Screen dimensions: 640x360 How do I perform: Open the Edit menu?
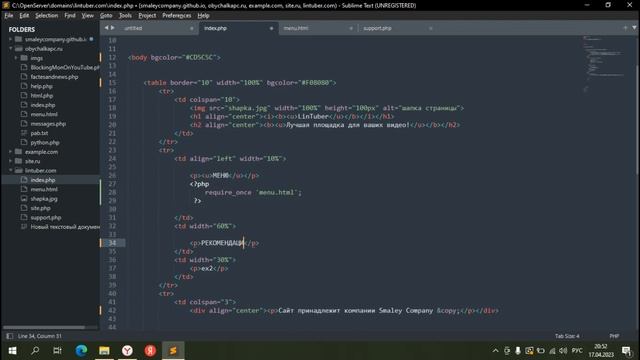(x=24, y=16)
